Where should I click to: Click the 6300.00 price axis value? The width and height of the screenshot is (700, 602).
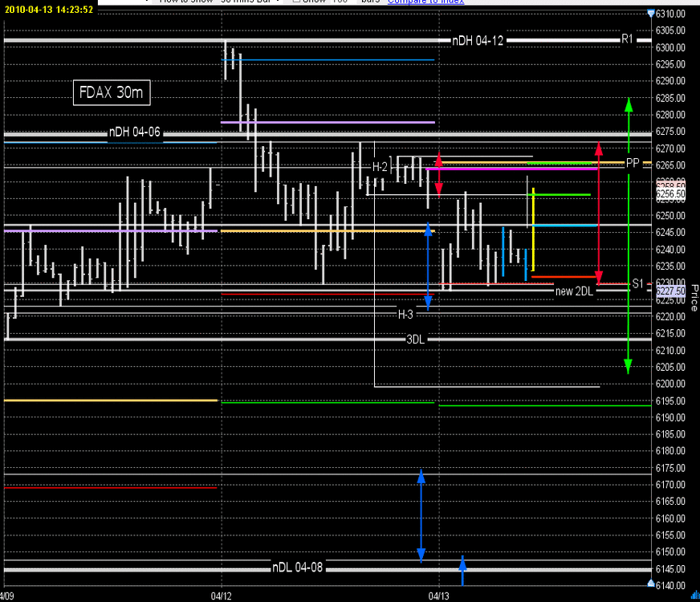pyautogui.click(x=670, y=47)
